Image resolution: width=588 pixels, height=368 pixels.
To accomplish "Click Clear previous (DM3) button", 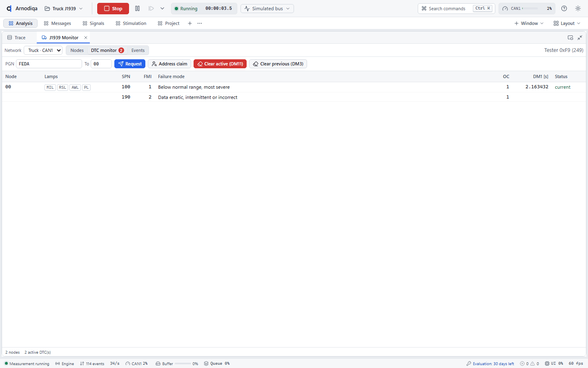I will click(x=278, y=64).
